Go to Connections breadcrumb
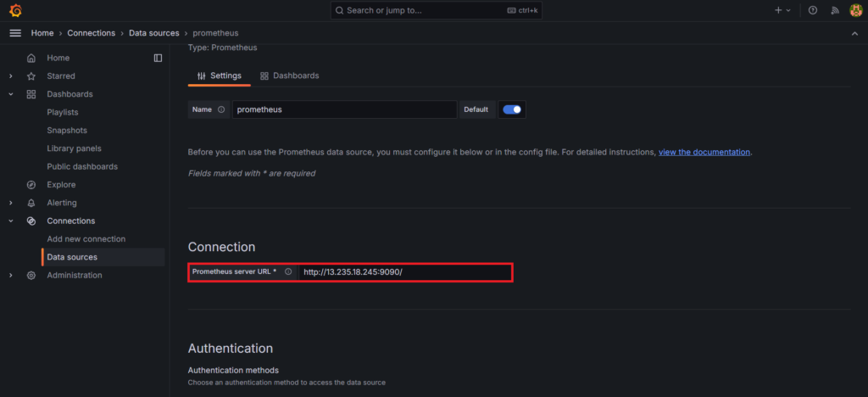The image size is (868, 397). pyautogui.click(x=92, y=33)
